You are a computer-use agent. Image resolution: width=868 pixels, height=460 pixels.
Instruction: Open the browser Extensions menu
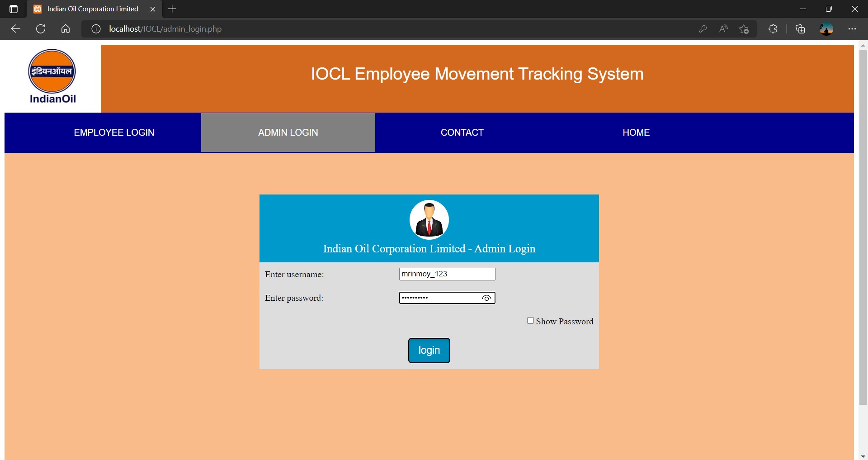click(x=773, y=28)
